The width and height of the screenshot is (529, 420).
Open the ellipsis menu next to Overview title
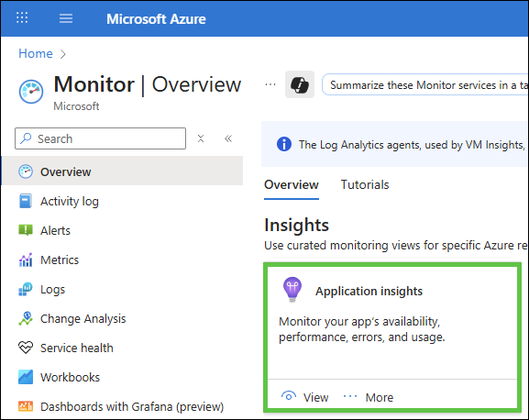(x=270, y=84)
